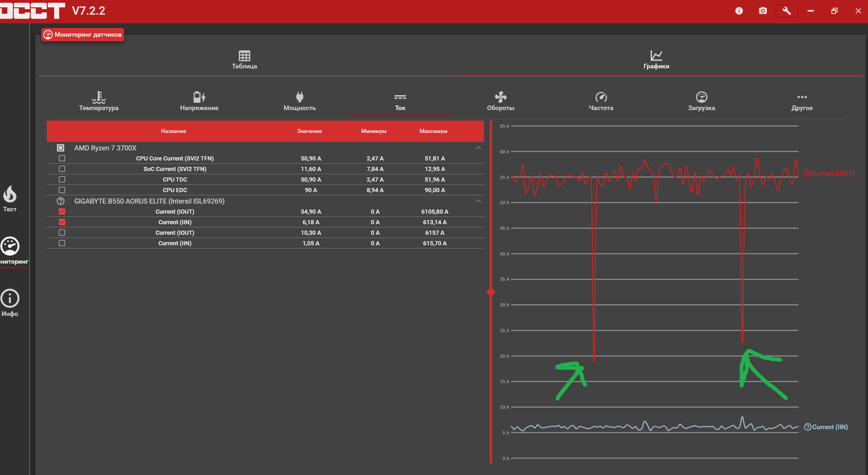This screenshot has height=475, width=868.
Task: Minimize the OCCT window
Action: [811, 11]
